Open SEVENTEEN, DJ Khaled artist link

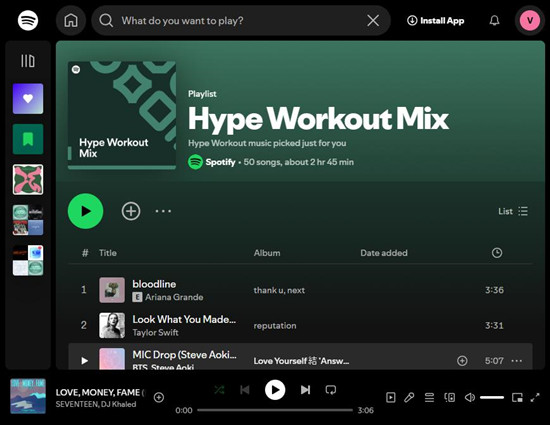(96, 404)
